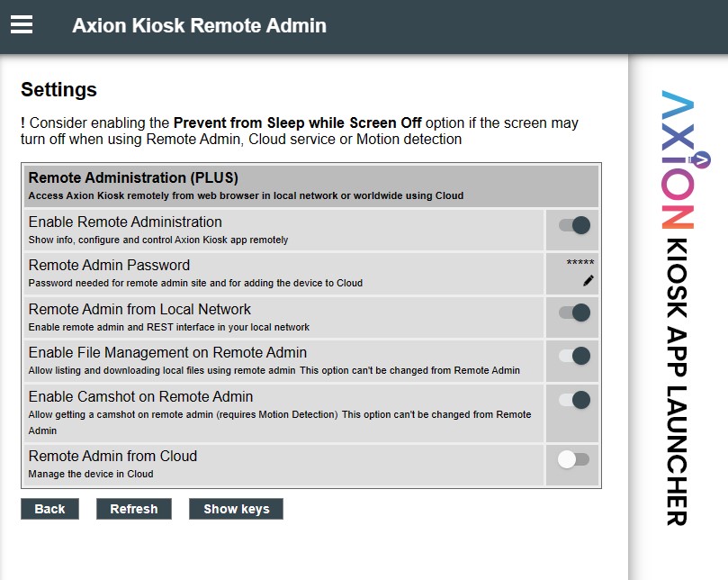Select the Remote Admin Password setting label
728x580 pixels.
point(109,266)
